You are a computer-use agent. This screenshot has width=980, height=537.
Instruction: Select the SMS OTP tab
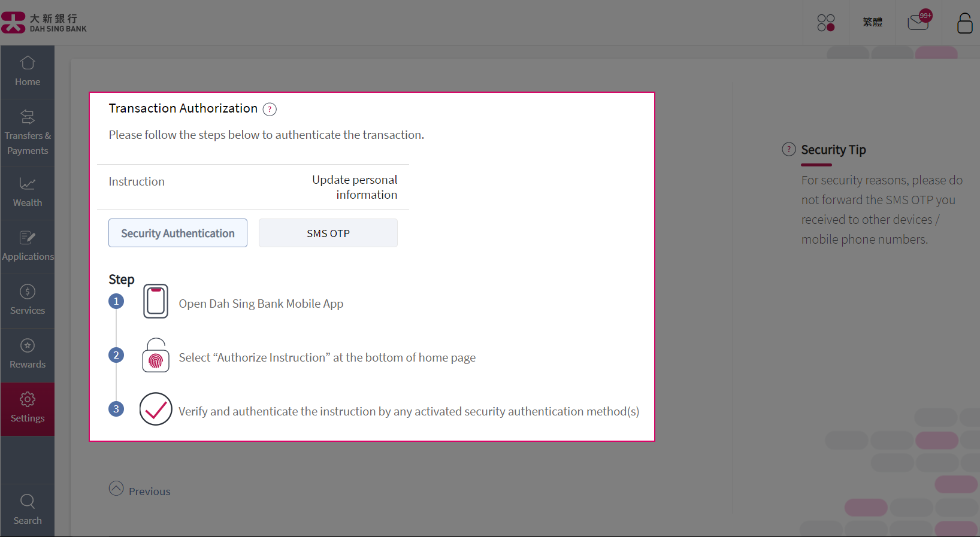coord(328,233)
